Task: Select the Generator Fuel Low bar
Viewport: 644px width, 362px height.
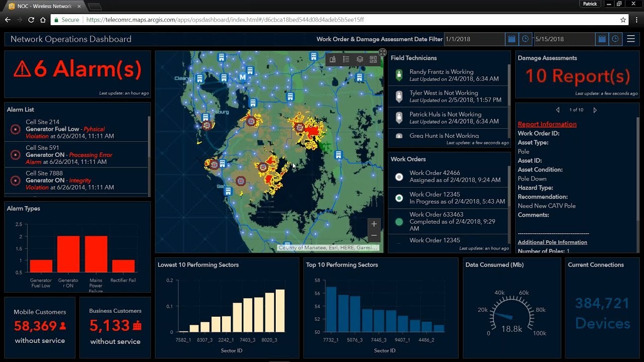Action: click(41, 266)
